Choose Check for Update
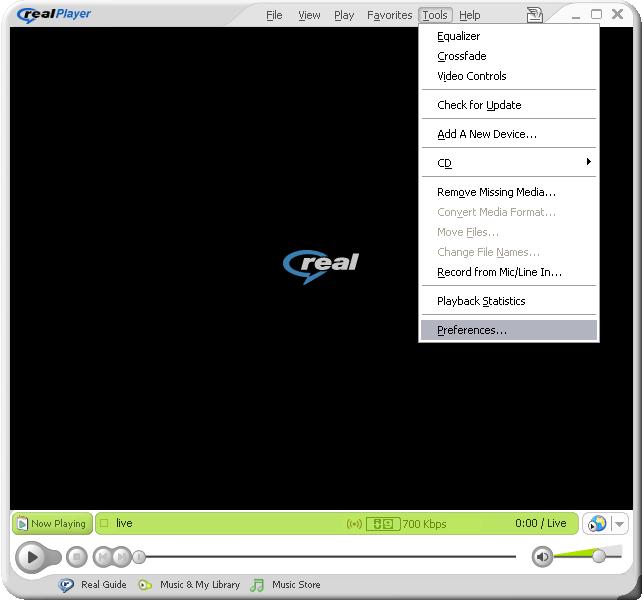Screen dimensions: 643x601 508,105
